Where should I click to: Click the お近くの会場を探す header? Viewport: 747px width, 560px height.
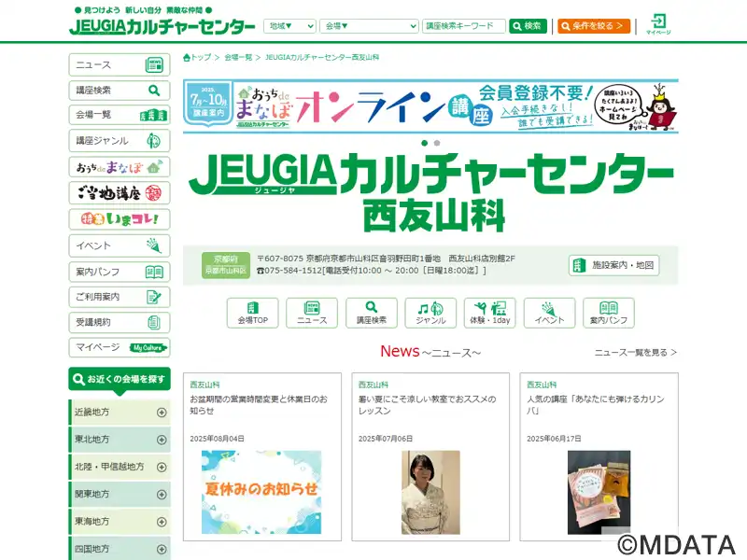(120, 380)
